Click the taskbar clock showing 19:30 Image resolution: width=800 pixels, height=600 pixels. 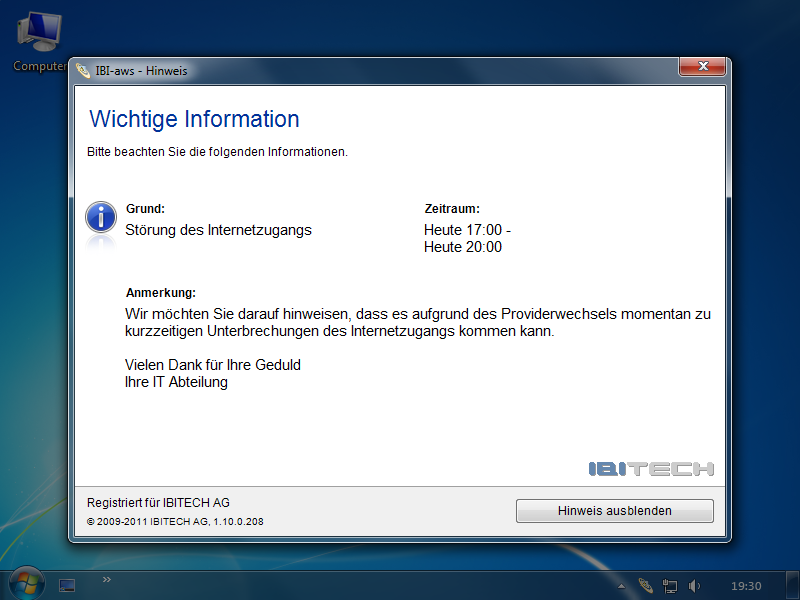[x=746, y=586]
